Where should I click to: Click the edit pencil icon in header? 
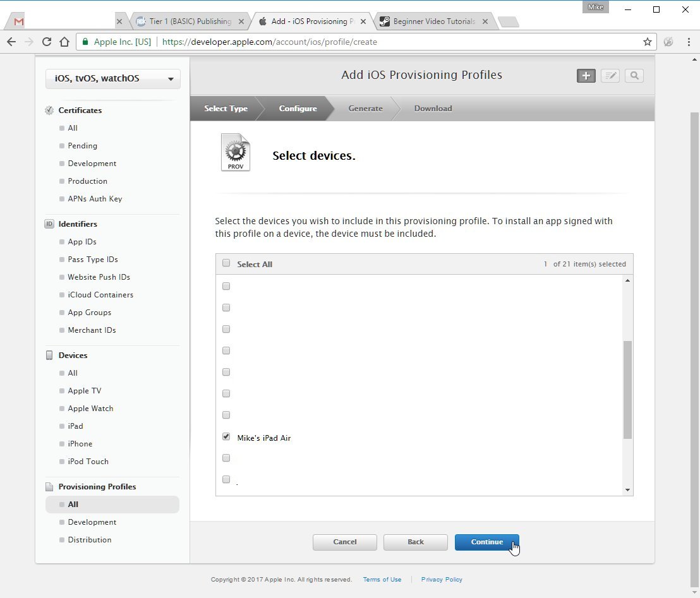click(x=610, y=76)
